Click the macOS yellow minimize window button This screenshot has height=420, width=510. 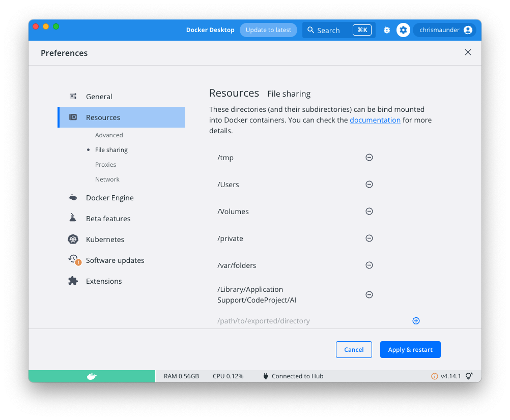[46, 26]
